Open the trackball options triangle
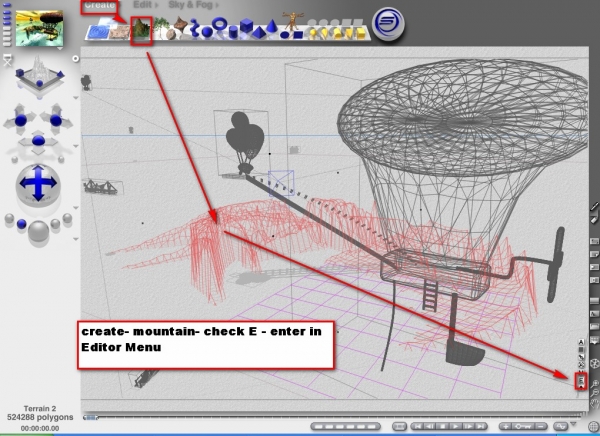The height and width of the screenshot is (436, 600). 75,208
